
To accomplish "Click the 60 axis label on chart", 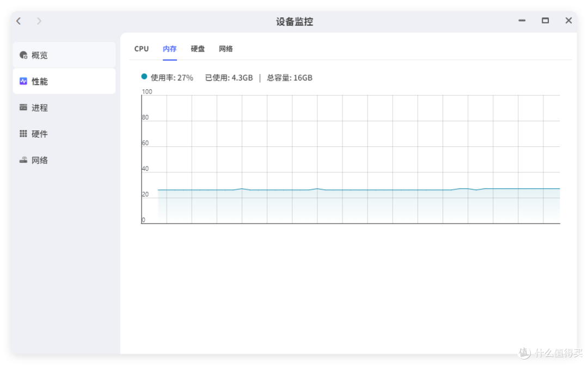I will pos(145,143).
